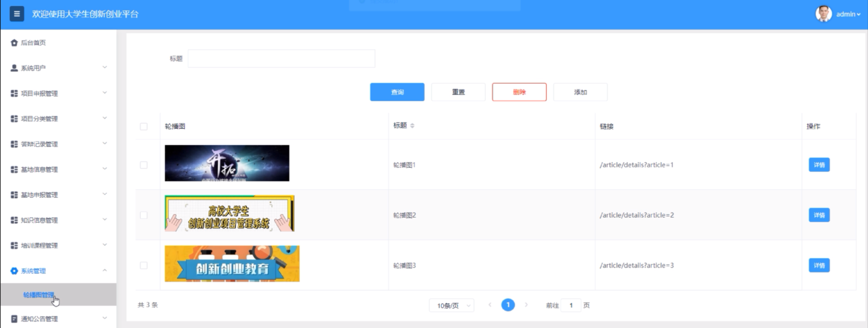Click the gear icon beside 系统管理

click(x=14, y=271)
